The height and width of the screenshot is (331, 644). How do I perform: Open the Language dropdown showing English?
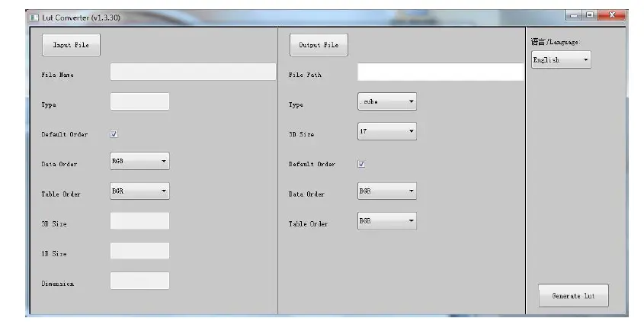(x=561, y=59)
